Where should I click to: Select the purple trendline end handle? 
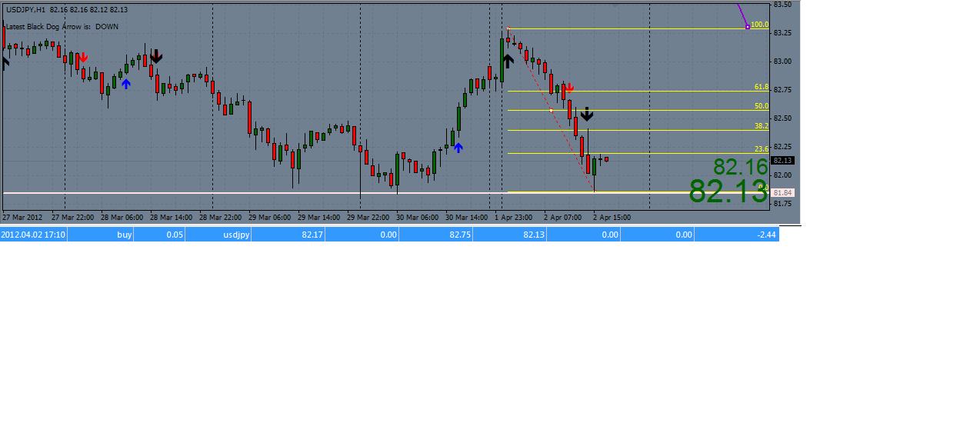748,27
